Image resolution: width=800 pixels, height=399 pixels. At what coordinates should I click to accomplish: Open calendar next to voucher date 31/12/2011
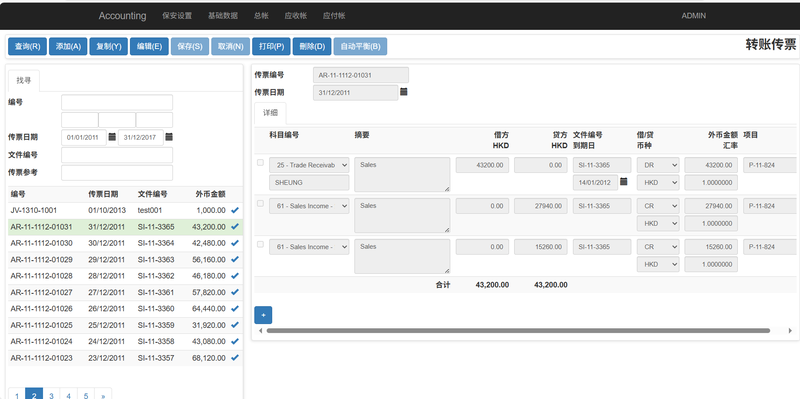click(x=404, y=92)
